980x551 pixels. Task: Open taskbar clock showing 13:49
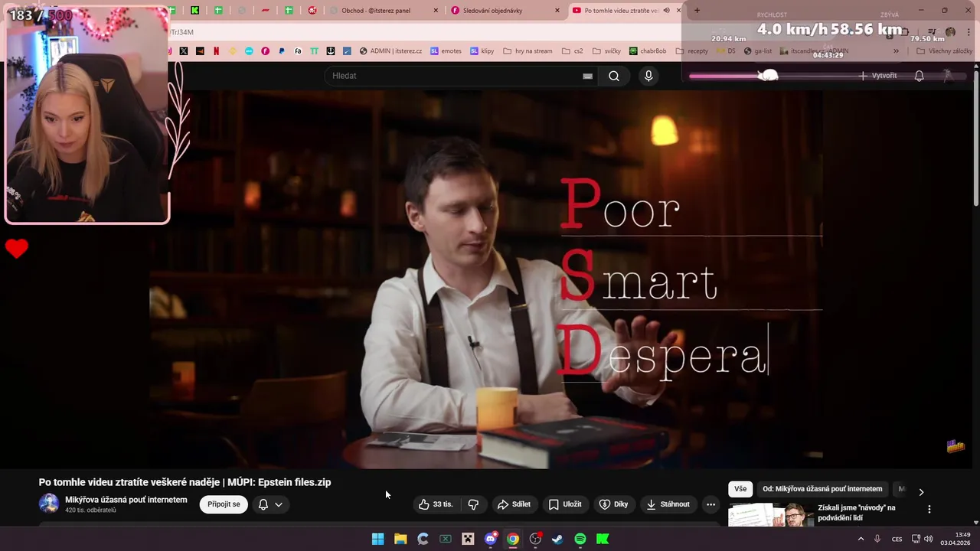click(957, 539)
